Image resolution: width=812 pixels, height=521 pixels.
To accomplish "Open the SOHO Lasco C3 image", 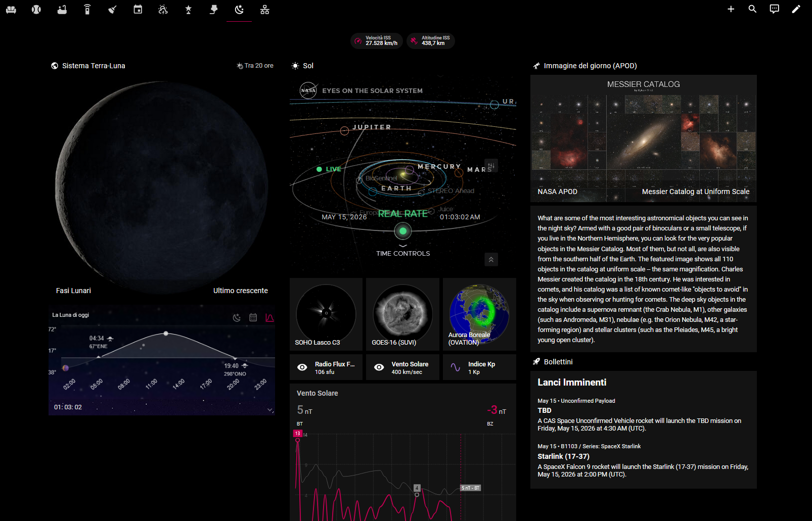I will (x=326, y=314).
